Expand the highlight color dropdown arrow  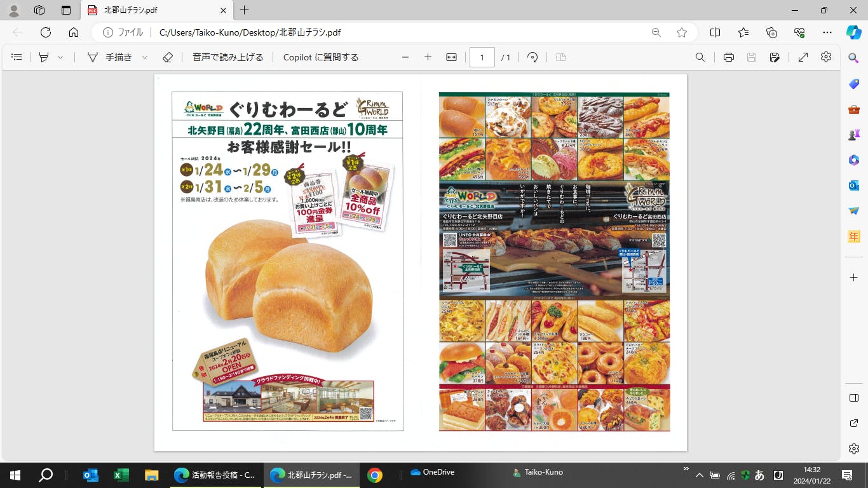[x=60, y=57]
